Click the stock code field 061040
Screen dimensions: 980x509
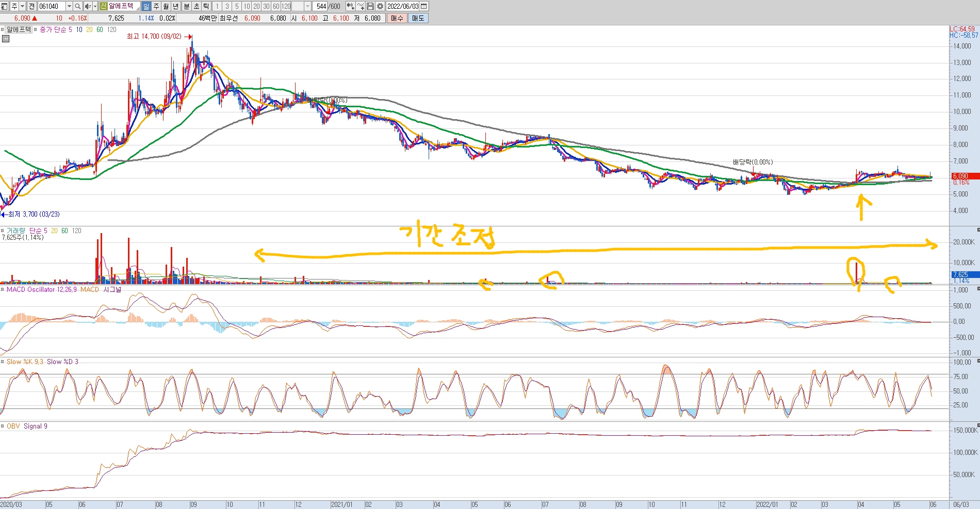pyautogui.click(x=52, y=6)
